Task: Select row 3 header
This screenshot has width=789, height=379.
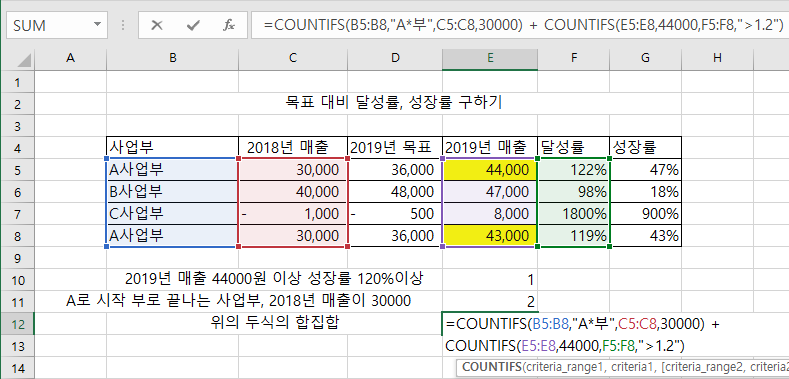Action: (x=18, y=126)
